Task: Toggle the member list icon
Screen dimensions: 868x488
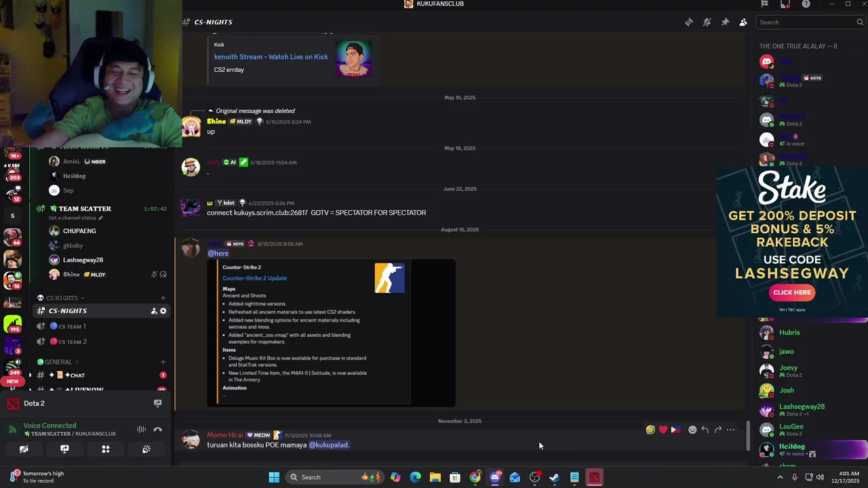Action: click(743, 22)
